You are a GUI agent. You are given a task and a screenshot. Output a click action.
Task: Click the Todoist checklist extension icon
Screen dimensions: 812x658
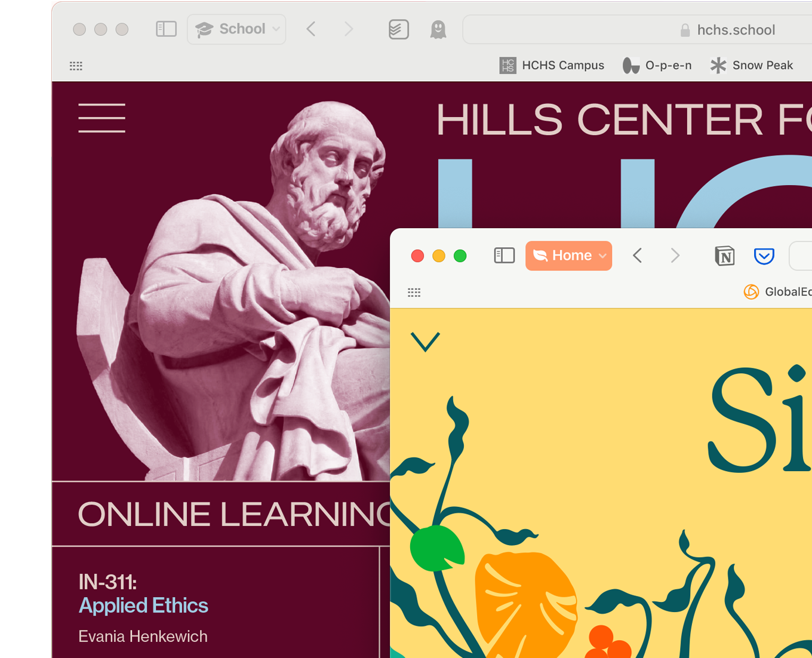[x=398, y=29]
